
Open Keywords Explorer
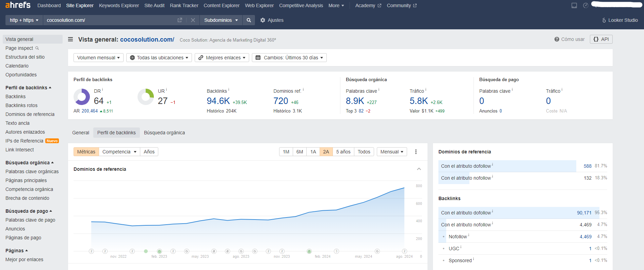point(119,5)
